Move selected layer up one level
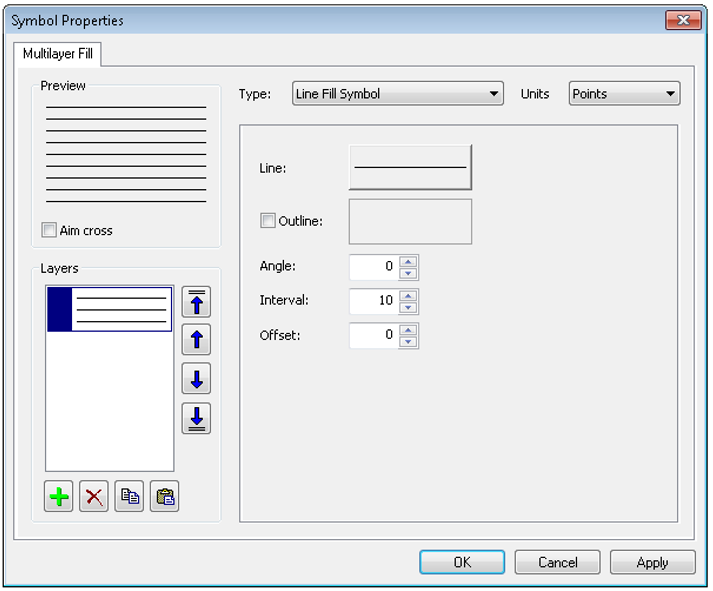 tap(196, 340)
